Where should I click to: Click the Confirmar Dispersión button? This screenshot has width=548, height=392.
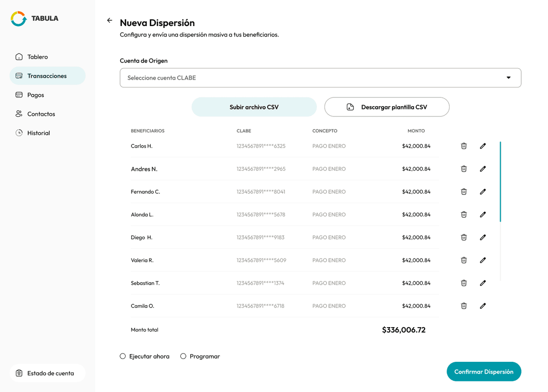pos(484,371)
